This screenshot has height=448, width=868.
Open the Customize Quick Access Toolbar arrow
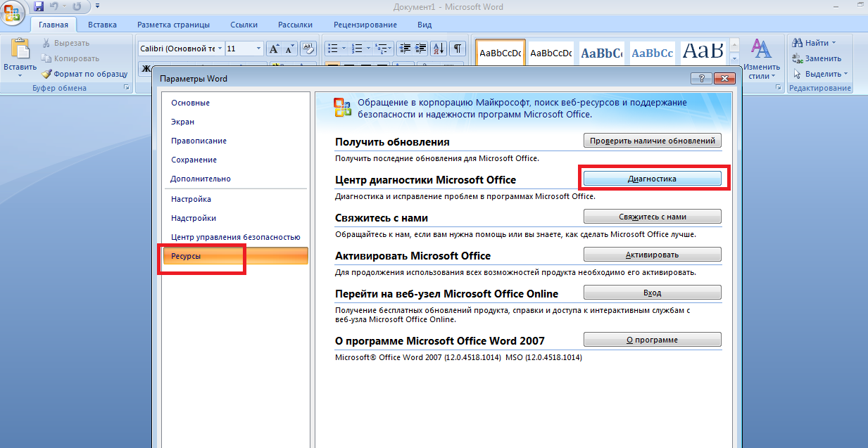96,7
